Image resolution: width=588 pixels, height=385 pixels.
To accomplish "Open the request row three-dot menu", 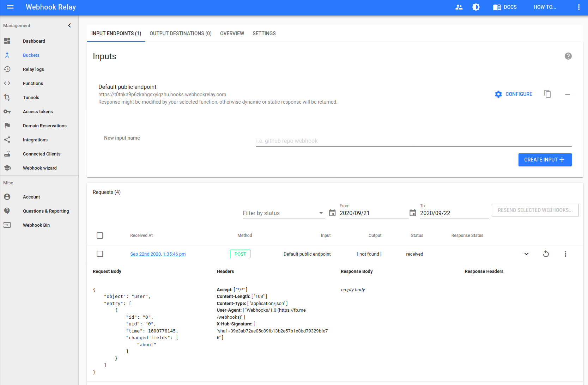I will tap(565, 254).
